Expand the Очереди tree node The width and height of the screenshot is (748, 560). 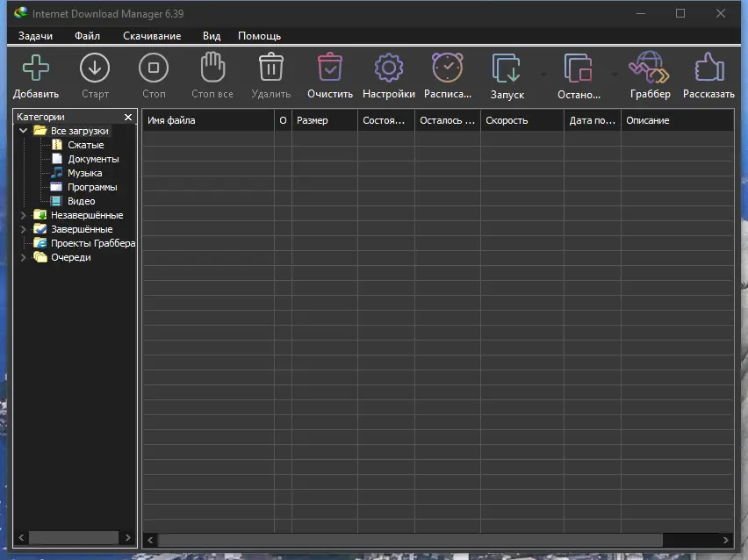pyautogui.click(x=23, y=257)
